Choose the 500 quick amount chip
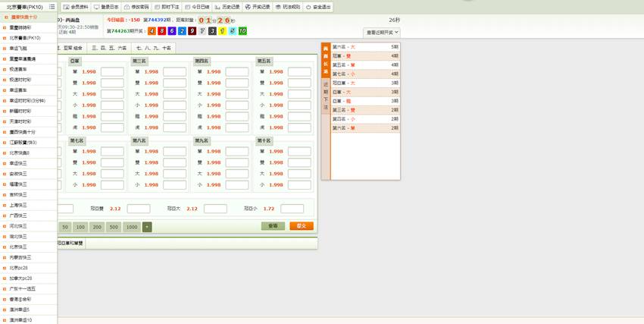Screen dimensions: 644x324 [x=114, y=227]
